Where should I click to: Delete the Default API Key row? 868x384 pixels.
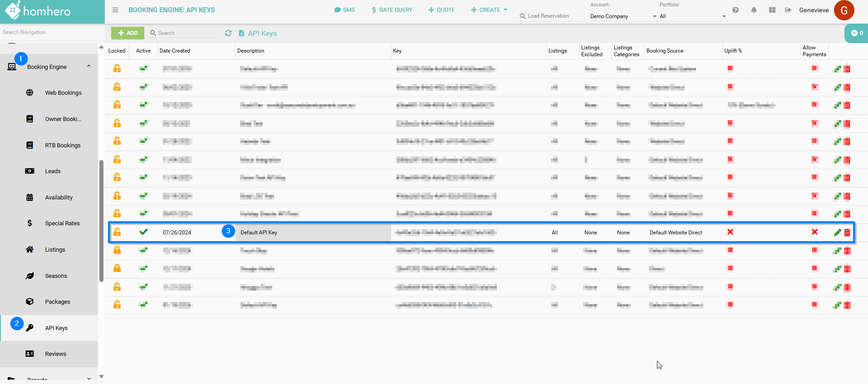847,233
